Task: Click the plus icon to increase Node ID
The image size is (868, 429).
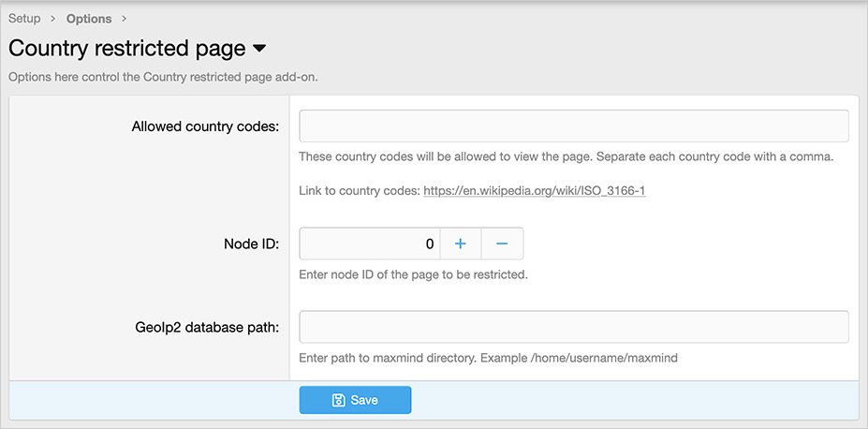Action: pos(460,244)
